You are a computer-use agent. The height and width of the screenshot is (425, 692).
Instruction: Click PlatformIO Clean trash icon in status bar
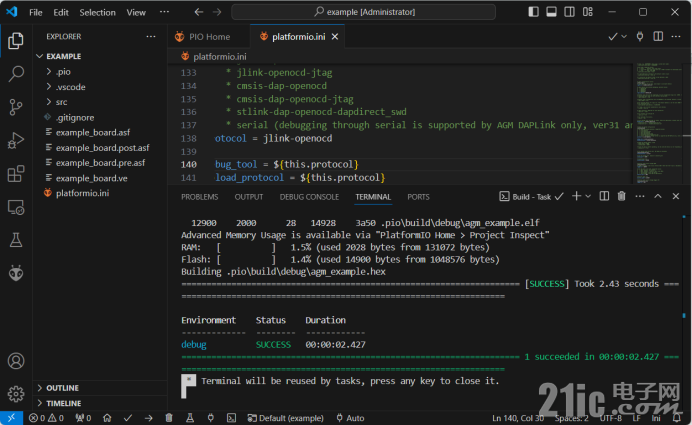(169, 418)
